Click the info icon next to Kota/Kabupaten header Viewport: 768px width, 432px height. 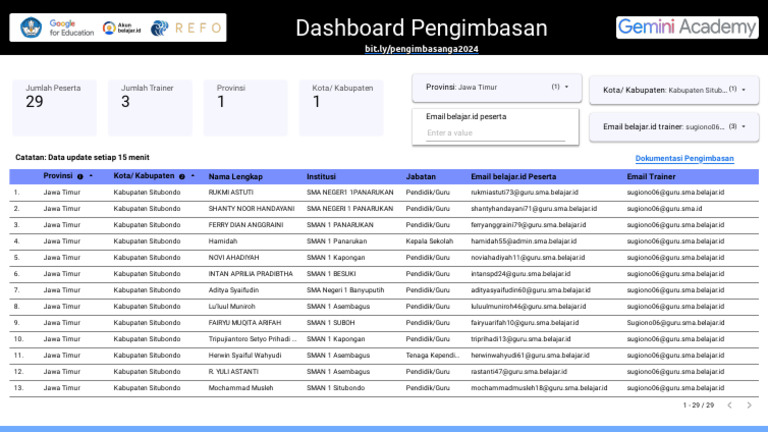tap(182, 177)
